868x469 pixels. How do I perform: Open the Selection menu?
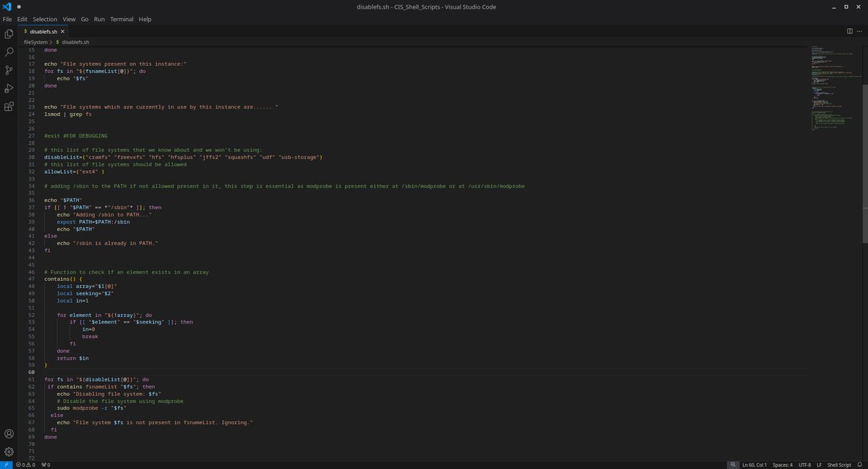(x=45, y=20)
